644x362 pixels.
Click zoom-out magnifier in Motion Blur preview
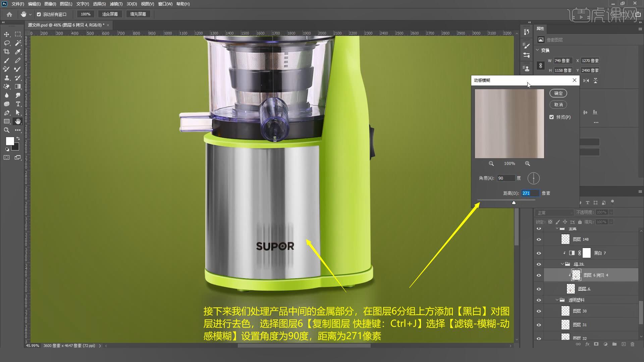coord(491,164)
